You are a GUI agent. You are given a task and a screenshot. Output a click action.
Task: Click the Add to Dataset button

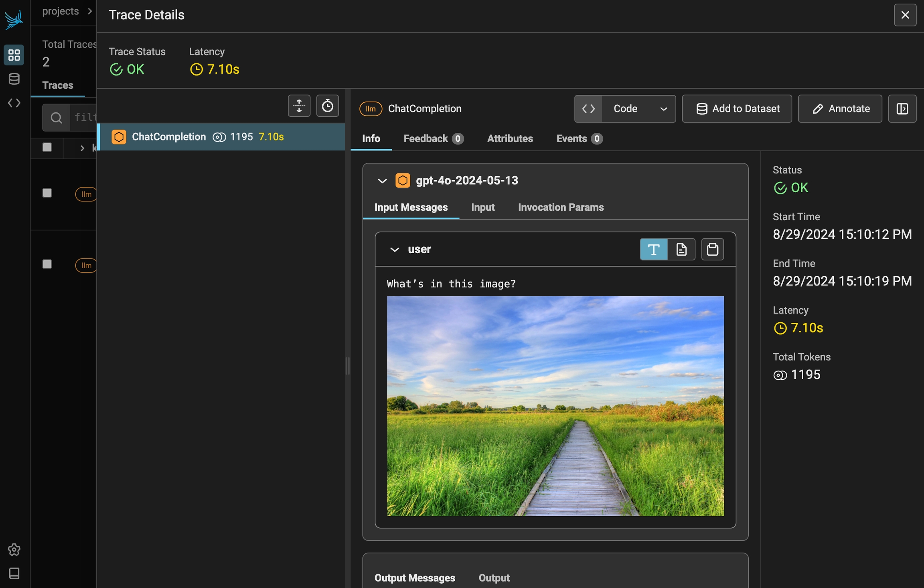[x=737, y=109]
